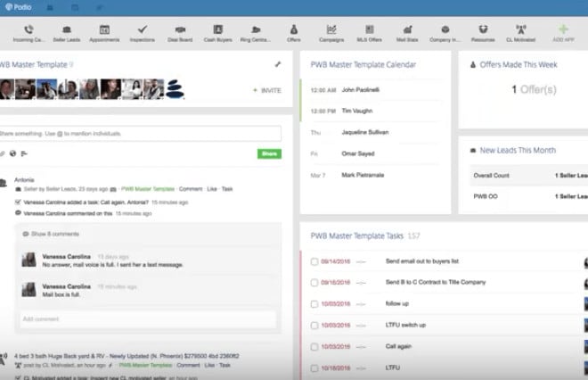Click the globe icon below the share box
This screenshot has height=380, width=588.
point(12,153)
